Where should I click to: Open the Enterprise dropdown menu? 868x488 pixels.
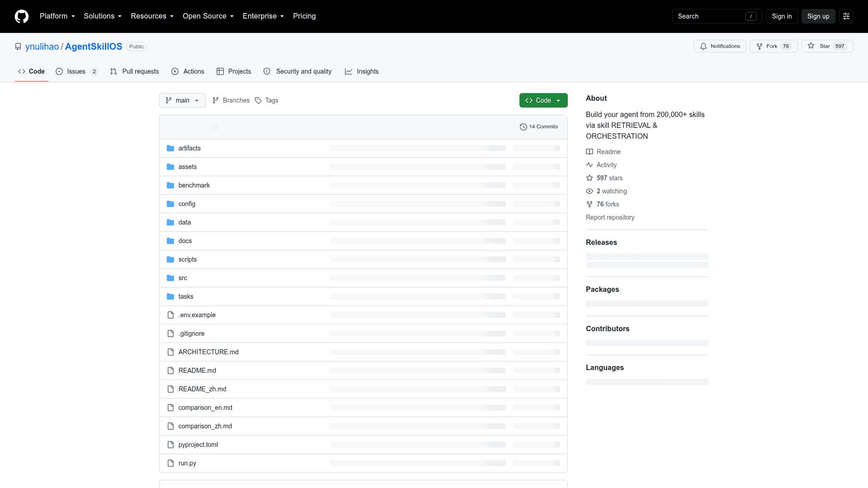[264, 16]
